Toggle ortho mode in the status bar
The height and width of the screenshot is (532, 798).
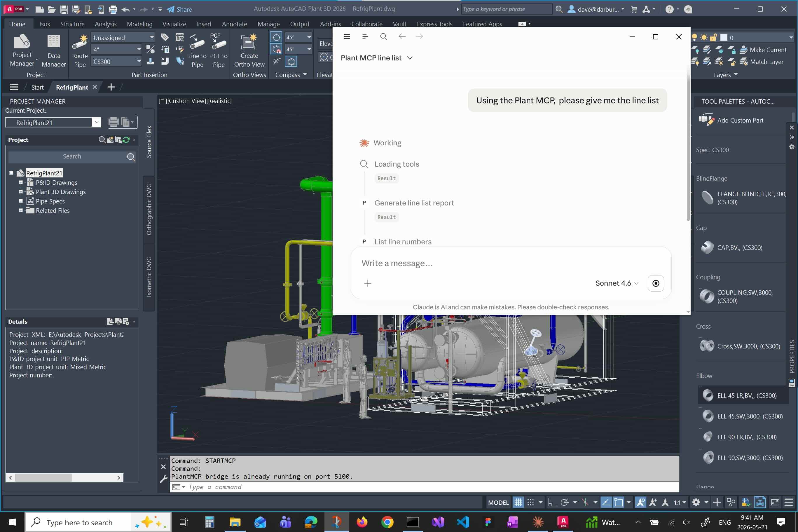(552, 502)
